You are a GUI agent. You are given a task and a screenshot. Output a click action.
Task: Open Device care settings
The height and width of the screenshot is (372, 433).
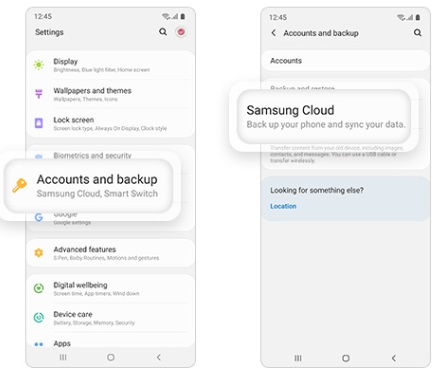110,318
